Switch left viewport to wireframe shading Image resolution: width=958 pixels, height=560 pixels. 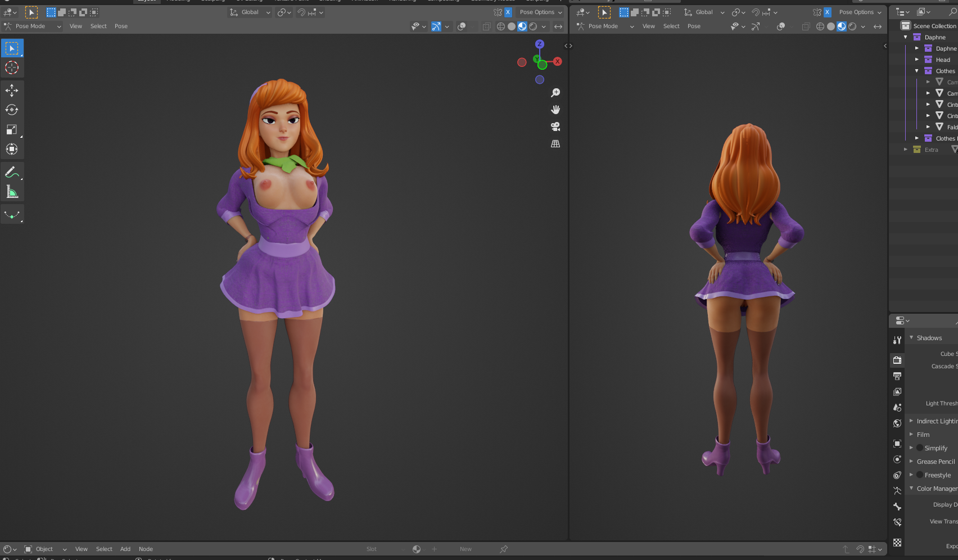click(x=501, y=26)
